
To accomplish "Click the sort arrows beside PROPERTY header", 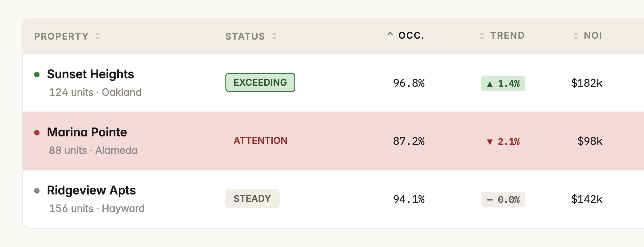I will pyautogui.click(x=98, y=36).
